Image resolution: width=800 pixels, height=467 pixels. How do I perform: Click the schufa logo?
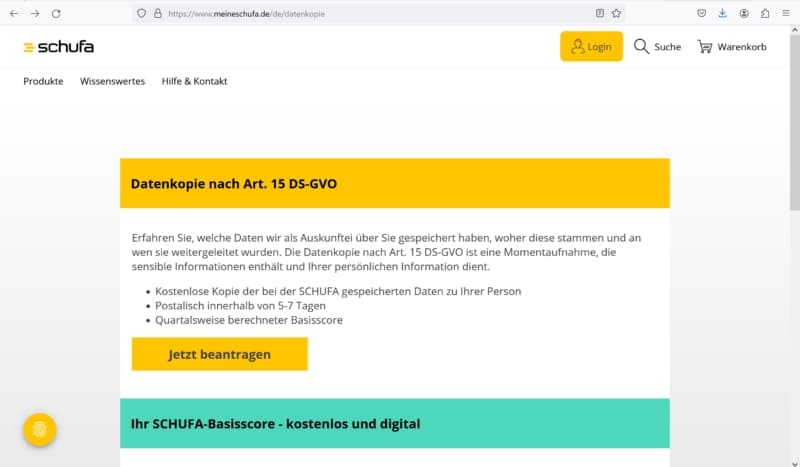[59, 47]
